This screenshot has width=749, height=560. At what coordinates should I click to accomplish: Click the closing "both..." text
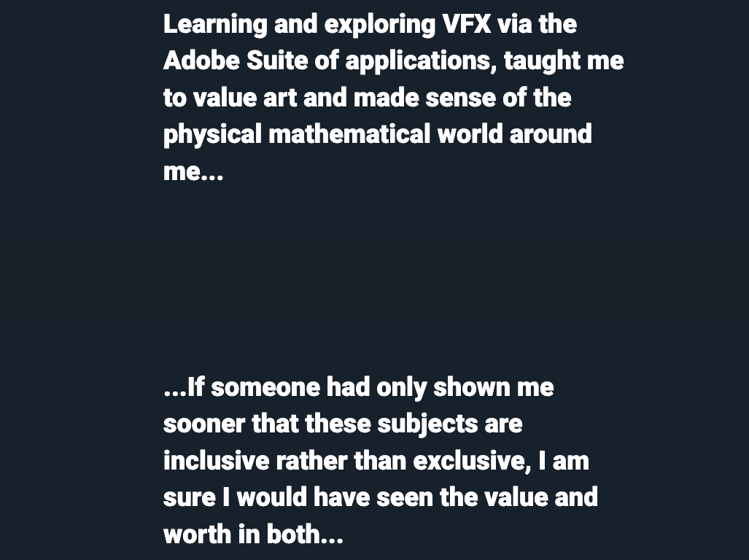(x=305, y=534)
